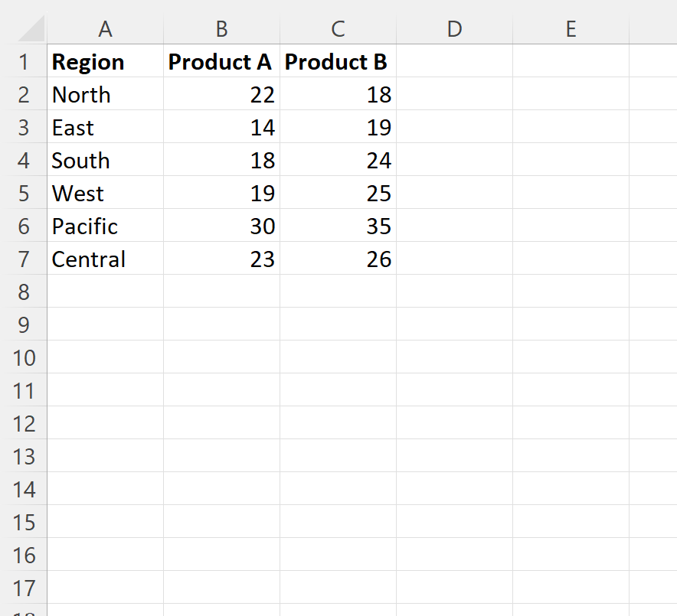Select column D header
677x616 pixels.
tap(454, 29)
